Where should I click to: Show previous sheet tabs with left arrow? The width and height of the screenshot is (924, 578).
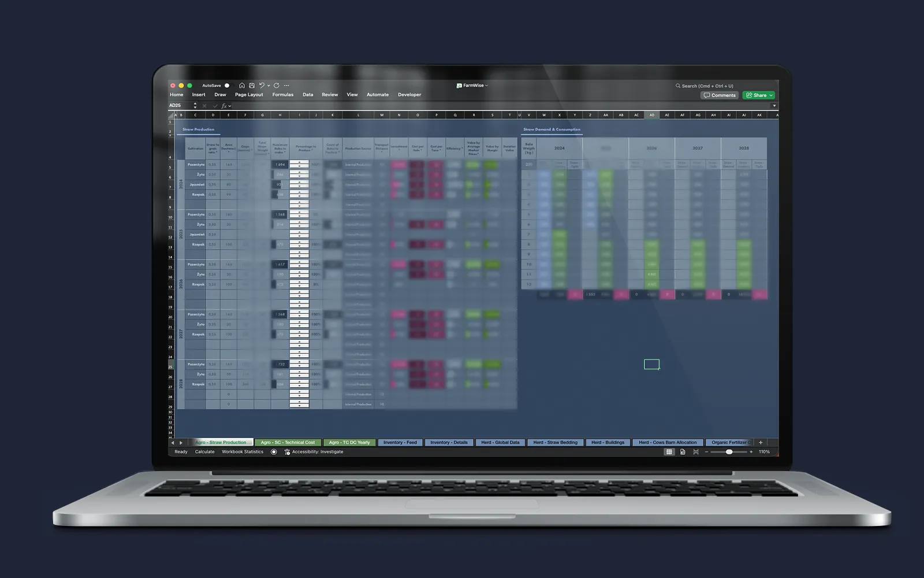pos(173,443)
